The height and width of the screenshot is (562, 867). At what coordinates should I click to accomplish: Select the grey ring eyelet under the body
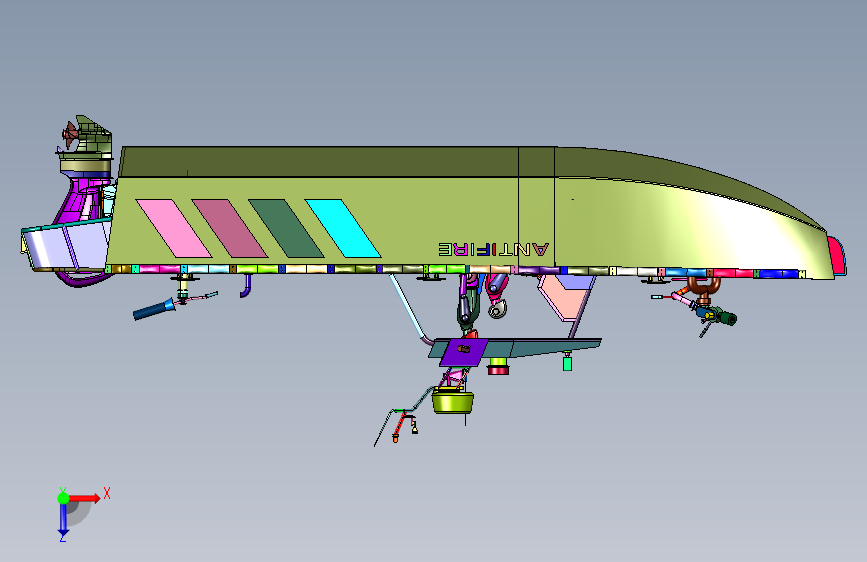point(497,310)
